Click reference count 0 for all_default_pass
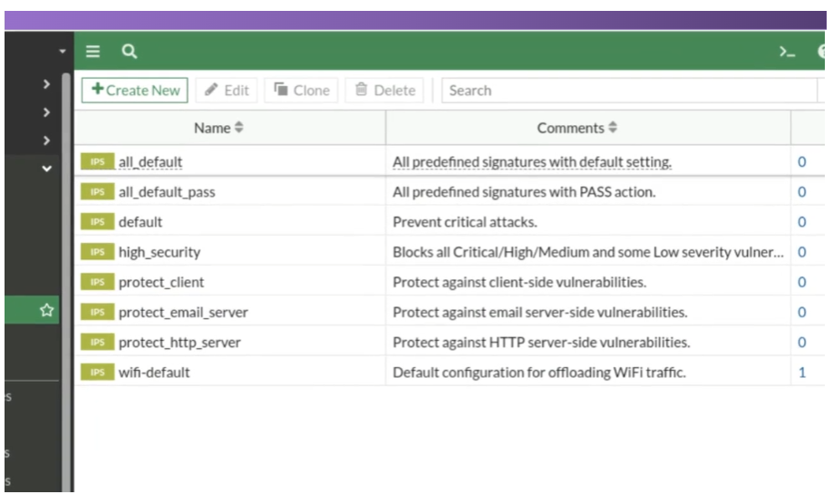The image size is (833, 504). [802, 192]
